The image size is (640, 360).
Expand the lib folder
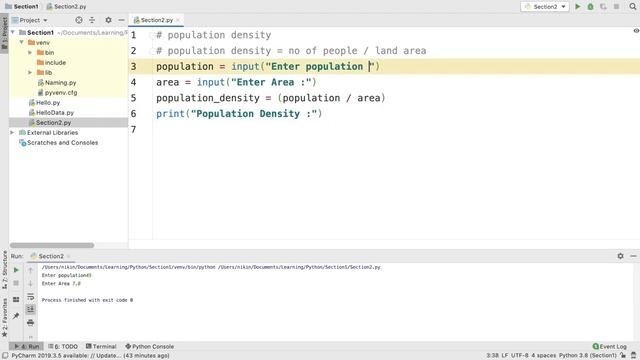tap(30, 73)
